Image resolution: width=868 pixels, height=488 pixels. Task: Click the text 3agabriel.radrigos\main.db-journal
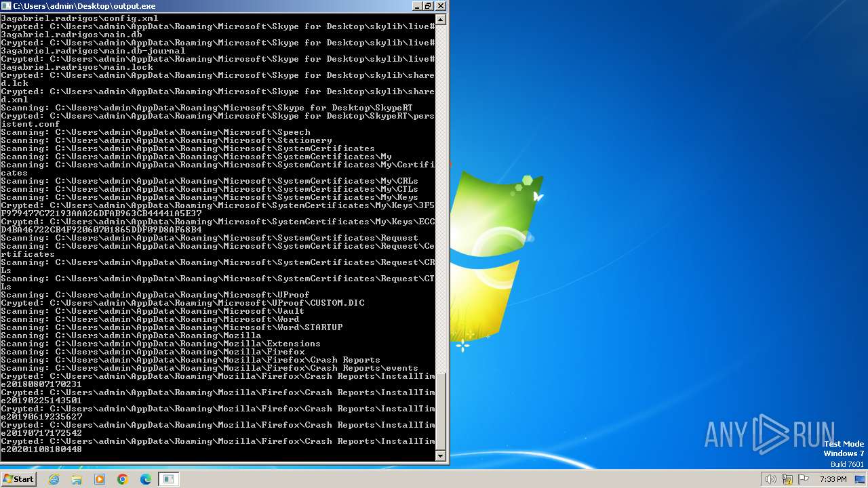point(93,51)
